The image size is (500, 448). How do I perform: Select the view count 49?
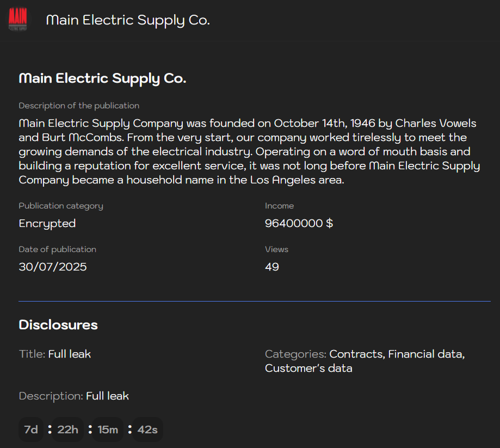coord(272,267)
